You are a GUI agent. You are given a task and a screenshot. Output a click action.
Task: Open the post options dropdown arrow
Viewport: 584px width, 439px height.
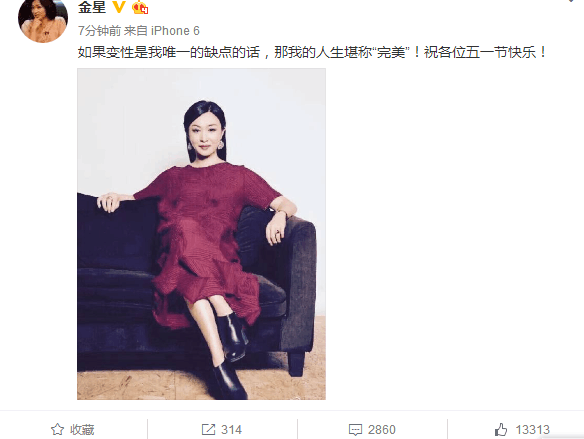[x=572, y=1]
